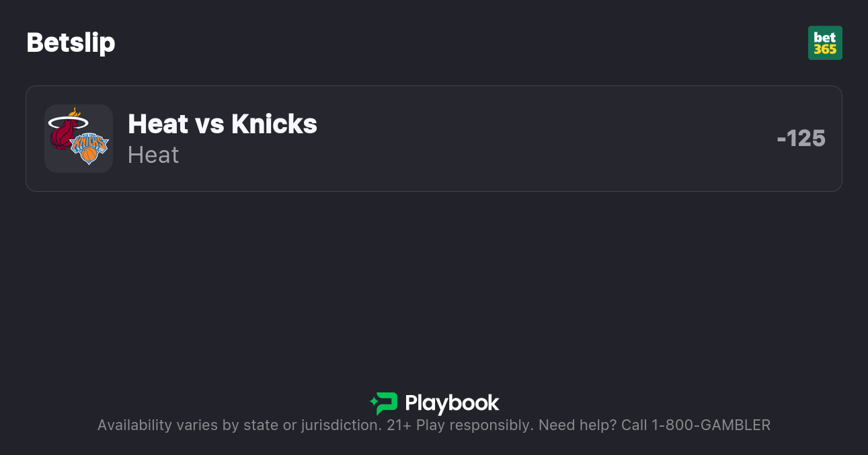Toggle the Heat moneyline selection
Viewport: 868px width, 455px height.
pyautogui.click(x=434, y=139)
